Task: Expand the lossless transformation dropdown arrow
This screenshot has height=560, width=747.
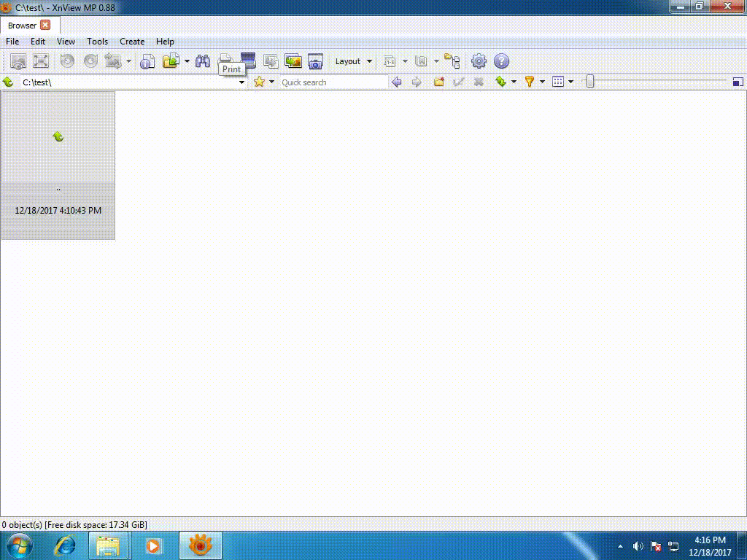Action: (x=128, y=61)
